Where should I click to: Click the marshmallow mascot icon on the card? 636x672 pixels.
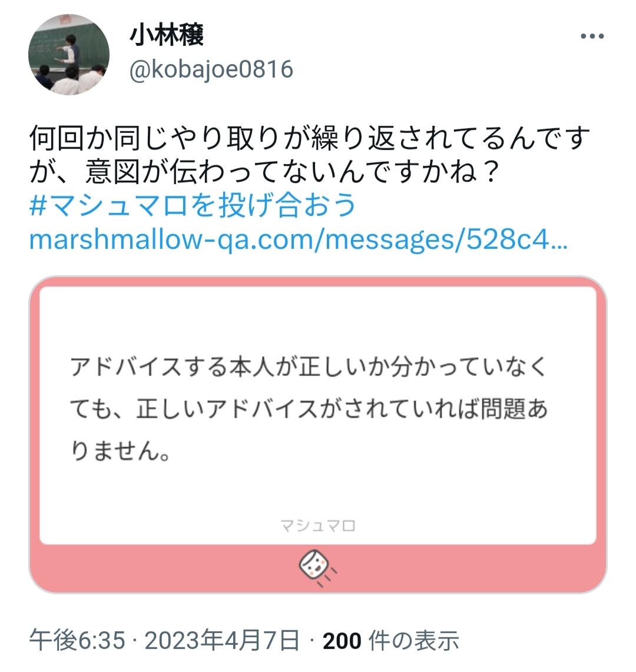point(317,567)
